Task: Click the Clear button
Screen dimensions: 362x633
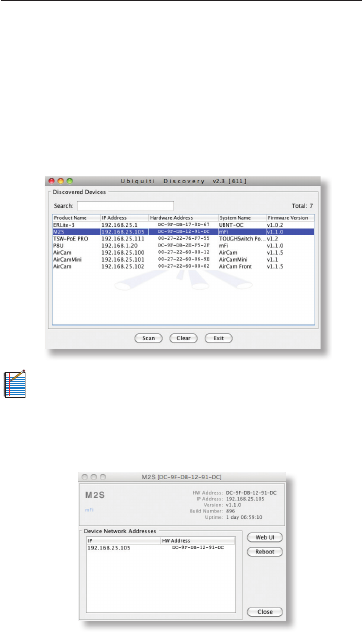Action: coord(183,338)
